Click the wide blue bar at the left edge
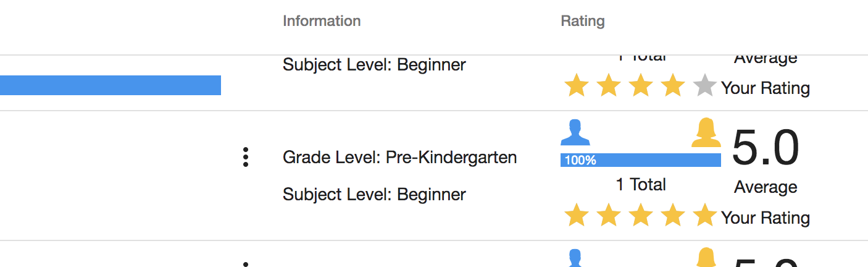Image resolution: width=868 pixels, height=267 pixels. 110,85
